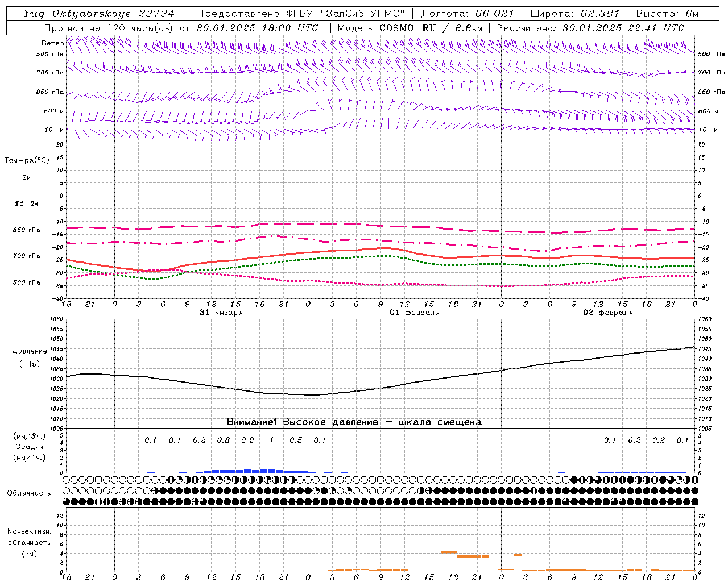
Task: Click the Высота: 6м header field
Action: pos(667,14)
